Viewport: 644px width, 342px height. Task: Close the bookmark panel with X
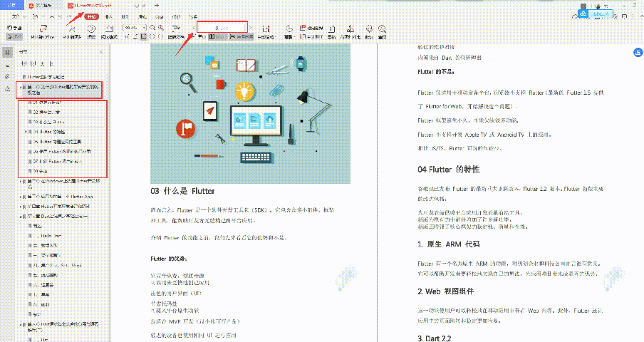[x=101, y=52]
